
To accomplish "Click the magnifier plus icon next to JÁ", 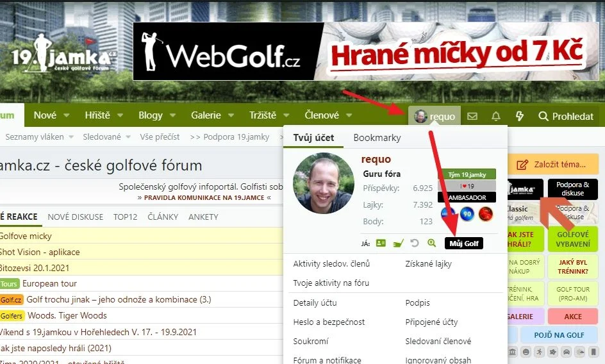I will click(x=432, y=243).
